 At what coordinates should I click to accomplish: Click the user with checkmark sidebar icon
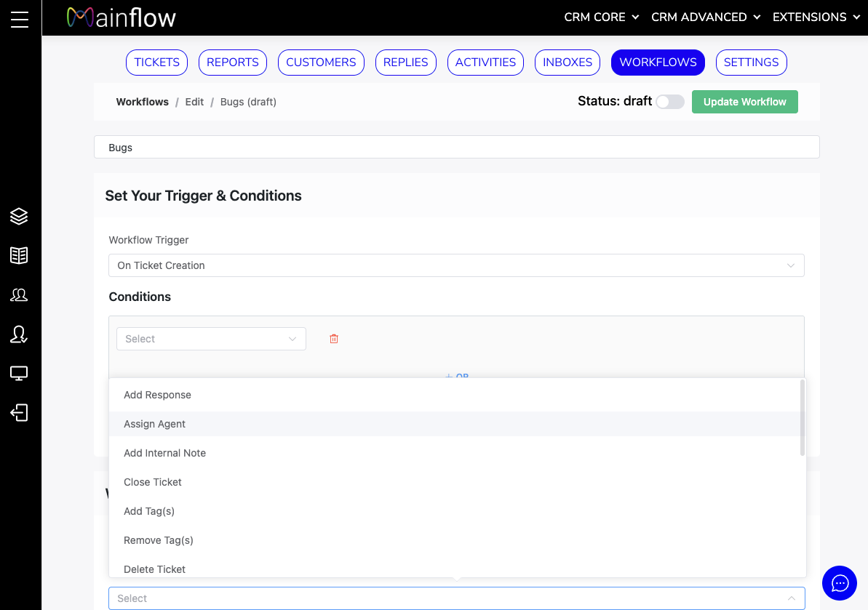(19, 334)
